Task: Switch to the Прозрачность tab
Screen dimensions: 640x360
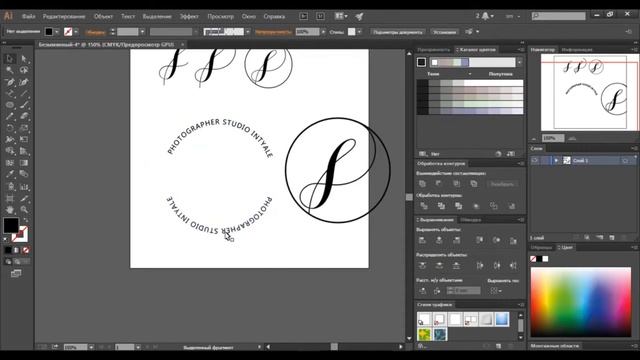Action: [433, 50]
